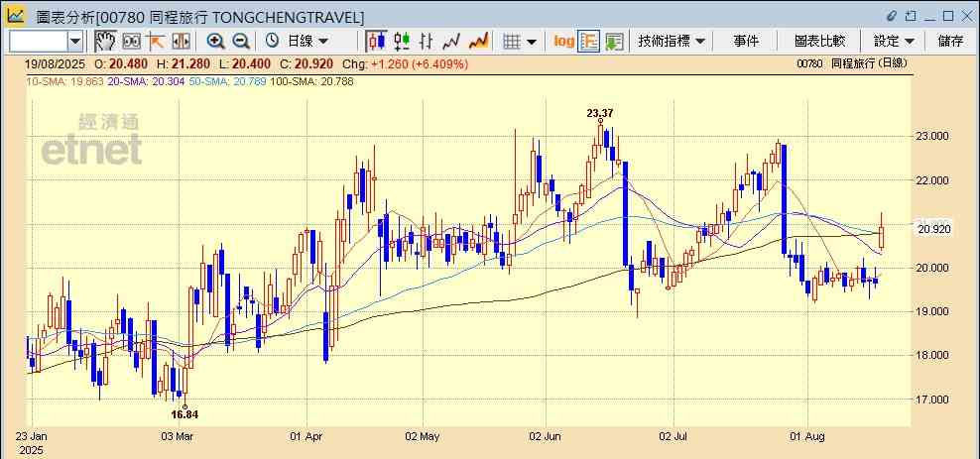Viewport: 980px width, 459px height.
Task: Open the stock code combo box arrow
Action: [75, 42]
